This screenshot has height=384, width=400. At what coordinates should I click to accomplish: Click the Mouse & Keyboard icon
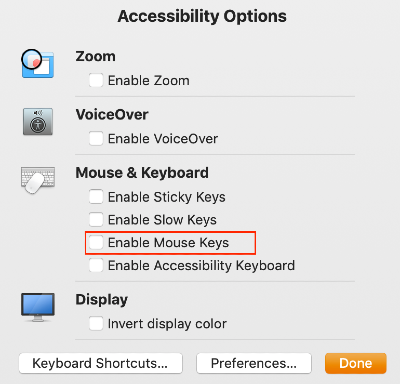[38, 180]
